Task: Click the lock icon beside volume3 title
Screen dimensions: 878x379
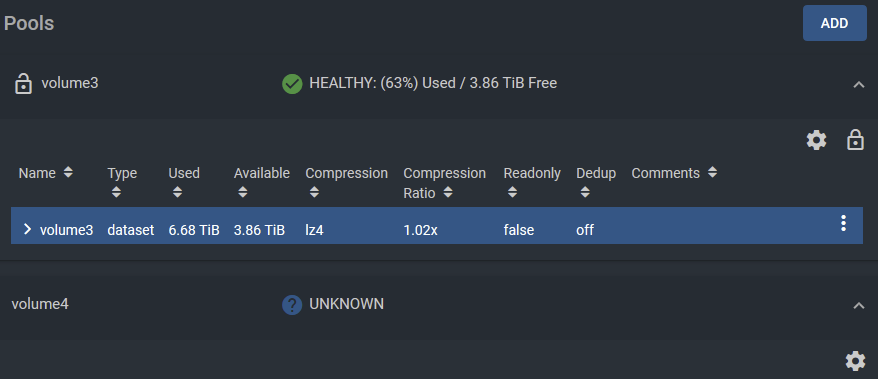Action: pos(23,84)
